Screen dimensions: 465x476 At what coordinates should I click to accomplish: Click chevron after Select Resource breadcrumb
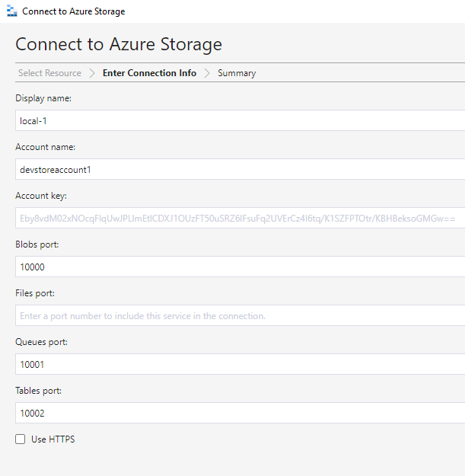pyautogui.click(x=92, y=73)
